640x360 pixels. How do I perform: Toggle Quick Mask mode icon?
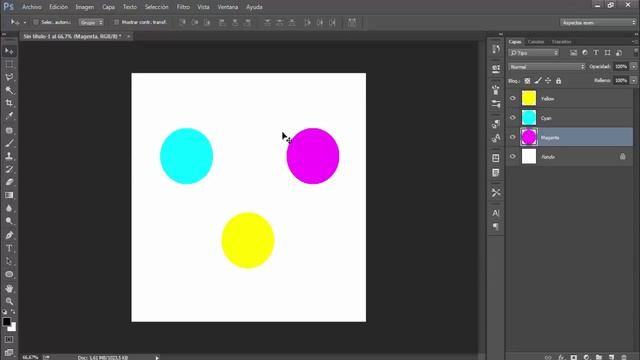9,340
